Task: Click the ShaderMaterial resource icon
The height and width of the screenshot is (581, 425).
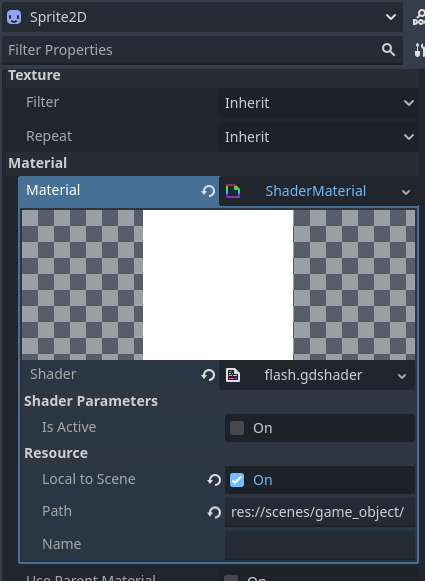Action: 233,191
